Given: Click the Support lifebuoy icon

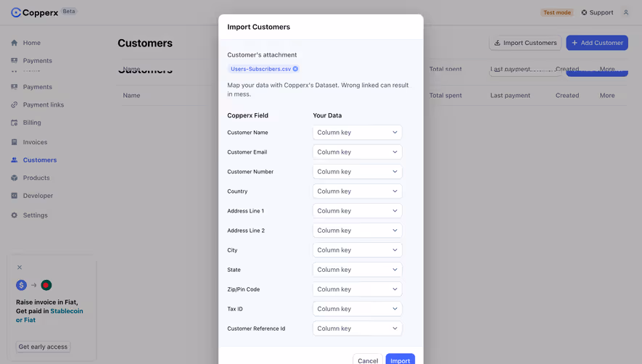Looking at the screenshot, I should coord(584,13).
